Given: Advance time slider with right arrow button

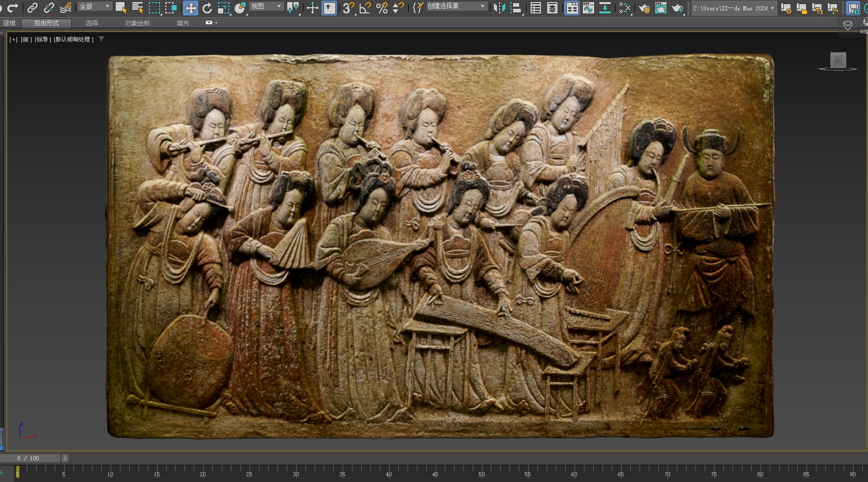Looking at the screenshot, I should tap(65, 458).
